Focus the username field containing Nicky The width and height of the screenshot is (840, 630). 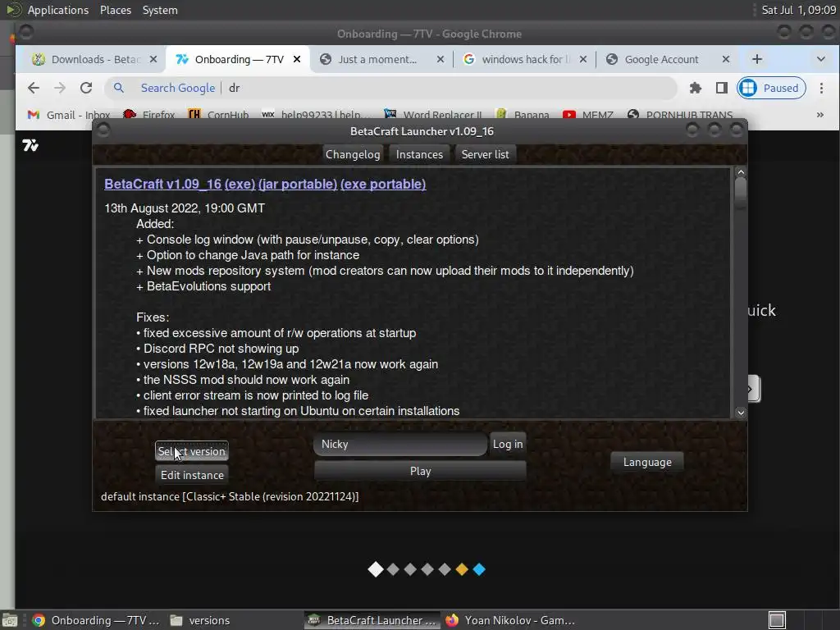[x=400, y=444]
